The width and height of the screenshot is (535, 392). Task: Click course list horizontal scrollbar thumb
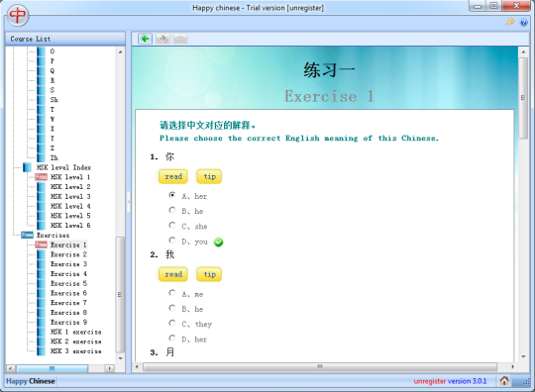[52, 368]
